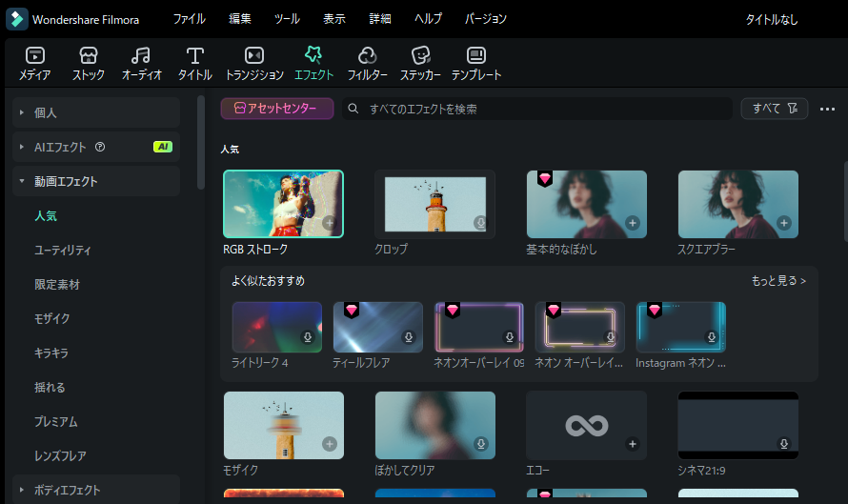848x504 pixels.
Task: Click the sidebar vertical scrollbar
Action: 201,142
